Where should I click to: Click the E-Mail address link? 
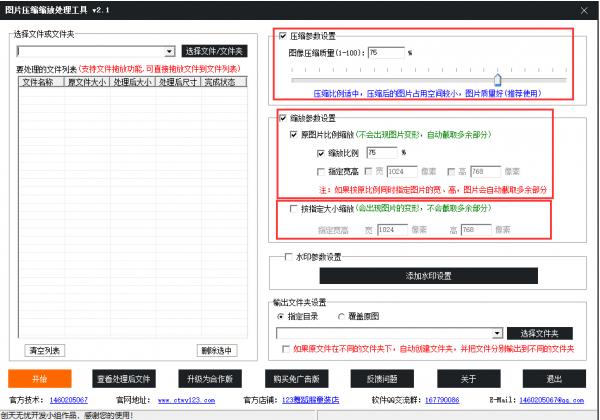click(552, 400)
